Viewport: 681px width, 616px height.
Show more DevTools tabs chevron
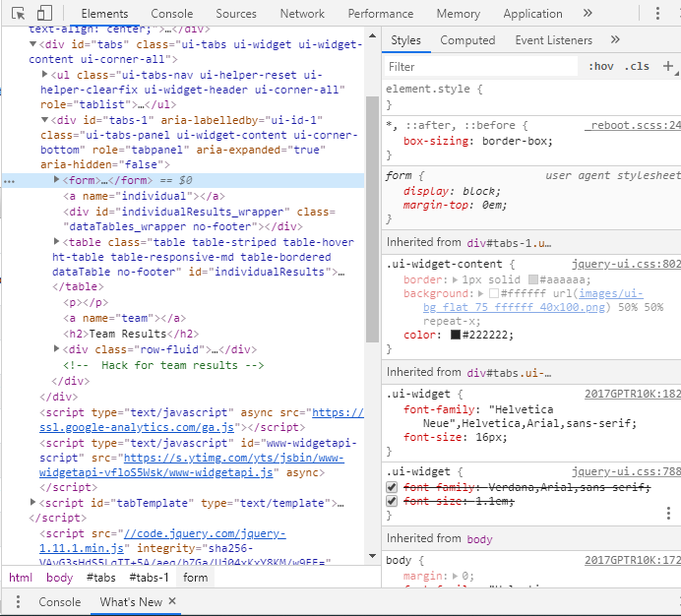pos(588,13)
